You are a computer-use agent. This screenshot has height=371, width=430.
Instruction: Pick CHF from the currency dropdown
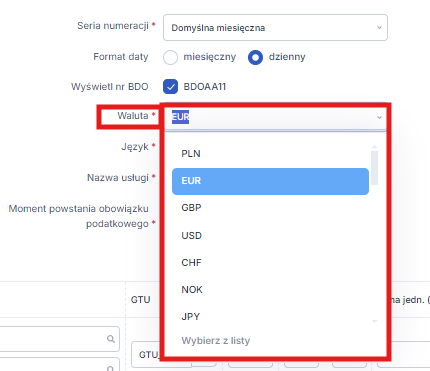[270, 263]
